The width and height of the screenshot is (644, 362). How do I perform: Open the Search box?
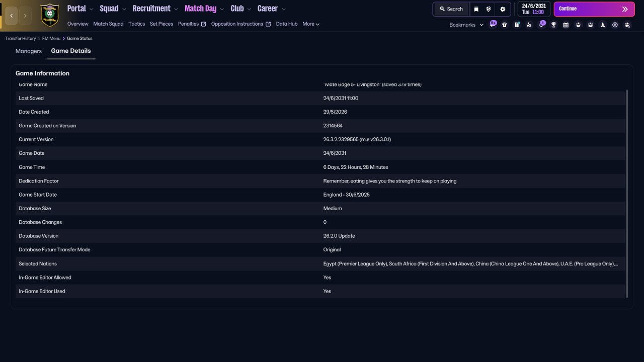[451, 9]
